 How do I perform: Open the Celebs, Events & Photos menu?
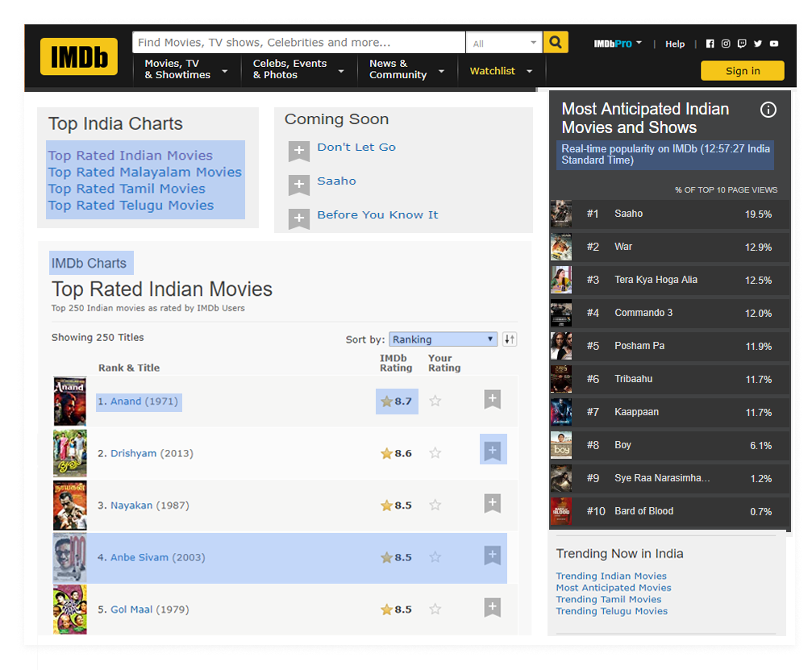[x=298, y=69]
